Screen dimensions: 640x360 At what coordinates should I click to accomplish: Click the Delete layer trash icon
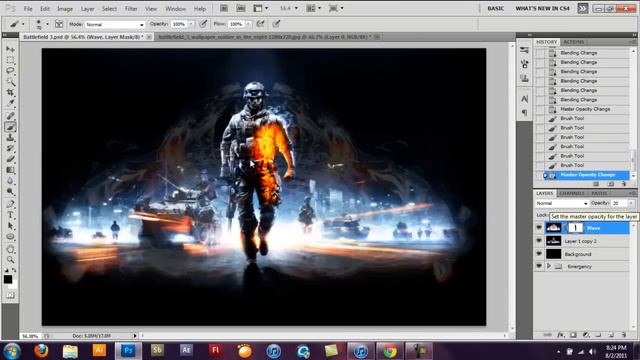pyautogui.click(x=624, y=335)
